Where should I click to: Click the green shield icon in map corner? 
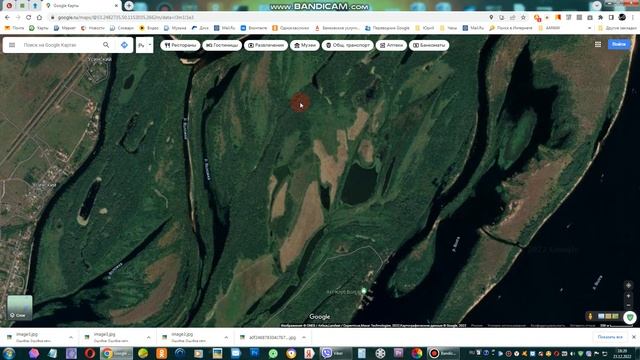point(630,317)
